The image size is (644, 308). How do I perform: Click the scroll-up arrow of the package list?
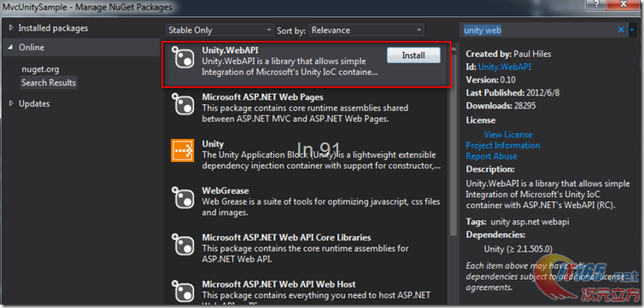click(x=454, y=49)
